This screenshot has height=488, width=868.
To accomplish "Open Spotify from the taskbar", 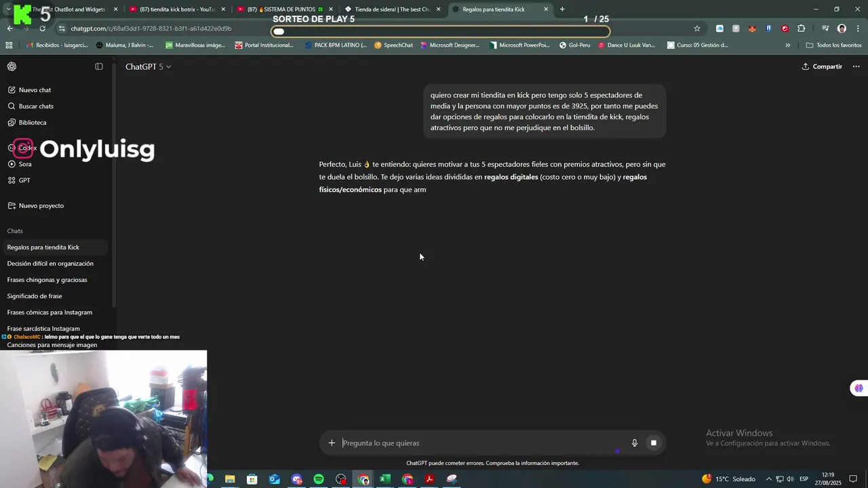I will point(319,479).
